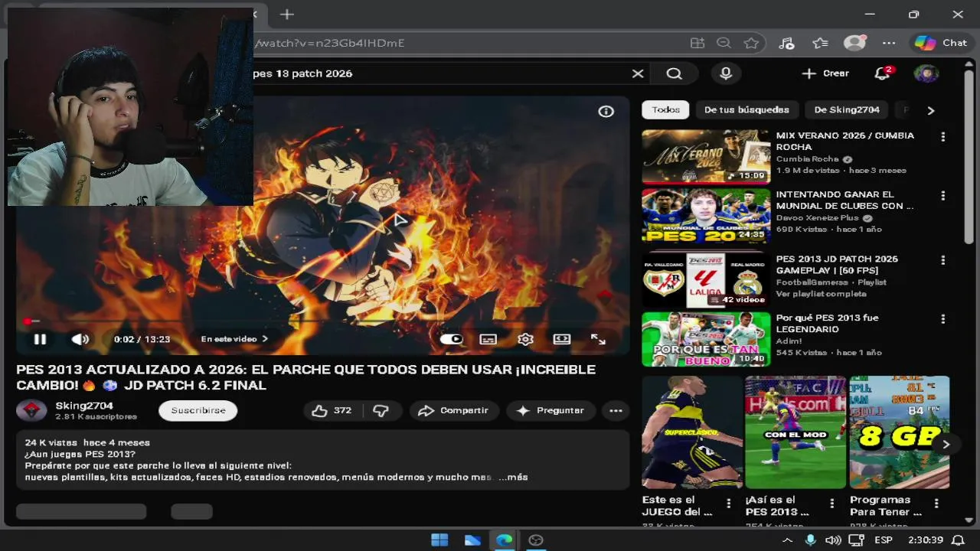The width and height of the screenshot is (980, 551).
Task: Select the 'Todos' filter chip
Action: [665, 109]
